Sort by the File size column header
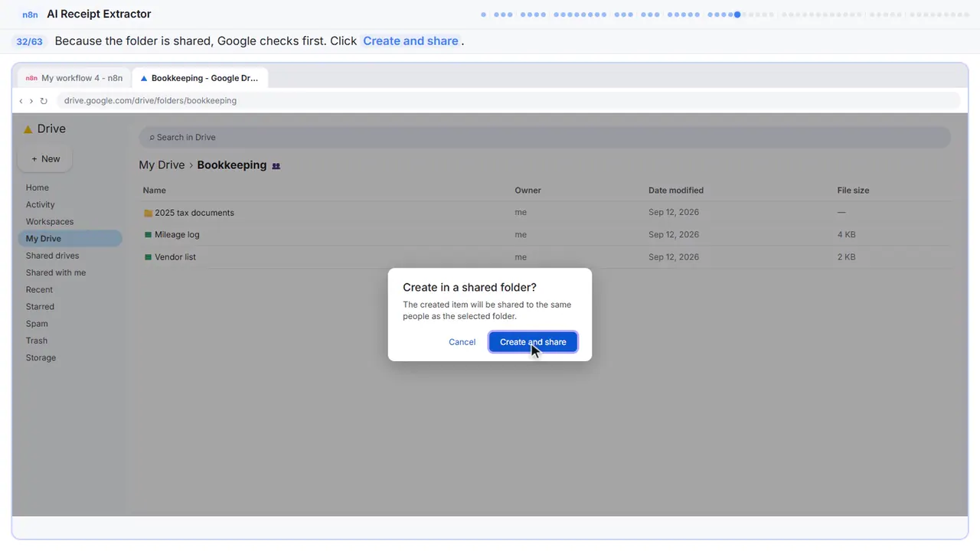Viewport: 980px width, 551px height. 853,191
